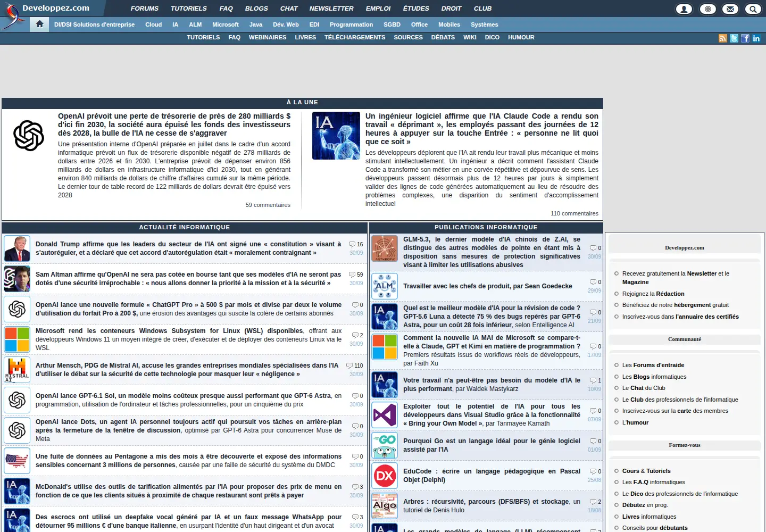Open the Systèmes section tab
This screenshot has width=766, height=532.
485,24
